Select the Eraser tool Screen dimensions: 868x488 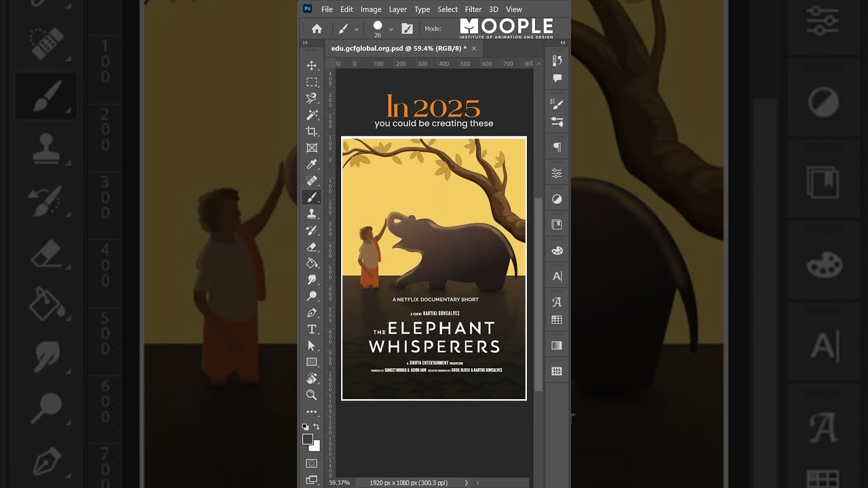[312, 247]
